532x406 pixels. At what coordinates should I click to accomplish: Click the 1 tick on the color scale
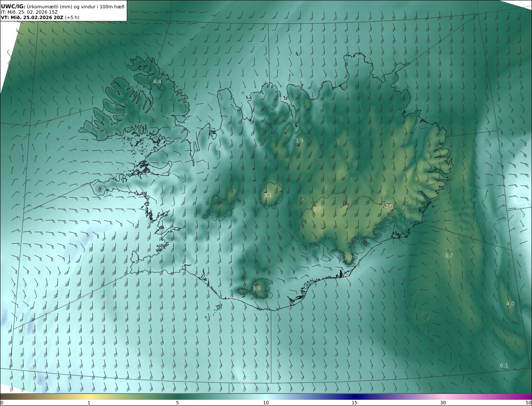[x=89, y=403]
